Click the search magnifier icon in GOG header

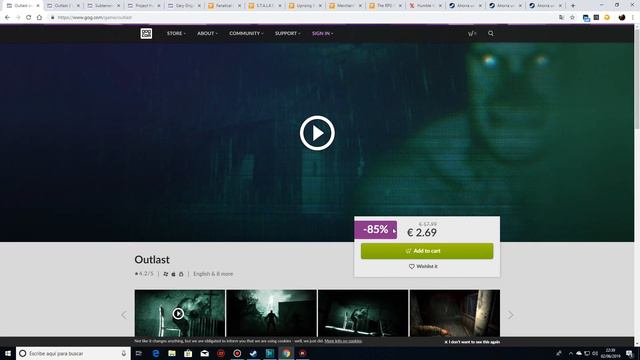tap(491, 33)
